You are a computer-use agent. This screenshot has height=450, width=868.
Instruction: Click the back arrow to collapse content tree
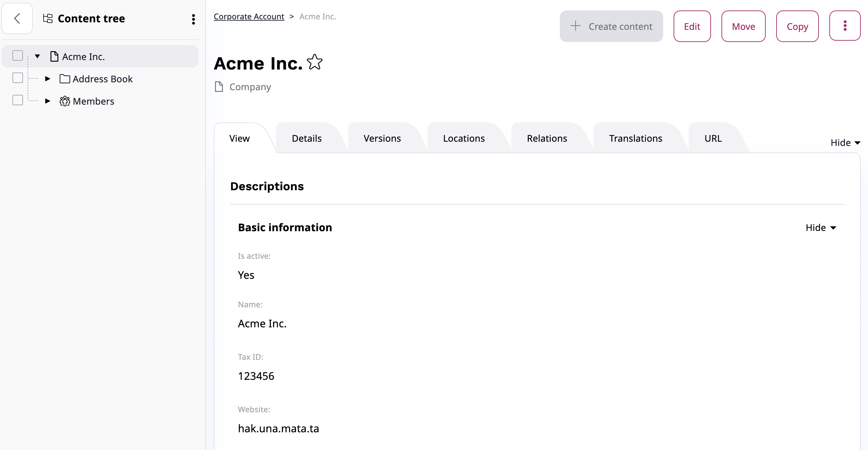[x=17, y=19]
